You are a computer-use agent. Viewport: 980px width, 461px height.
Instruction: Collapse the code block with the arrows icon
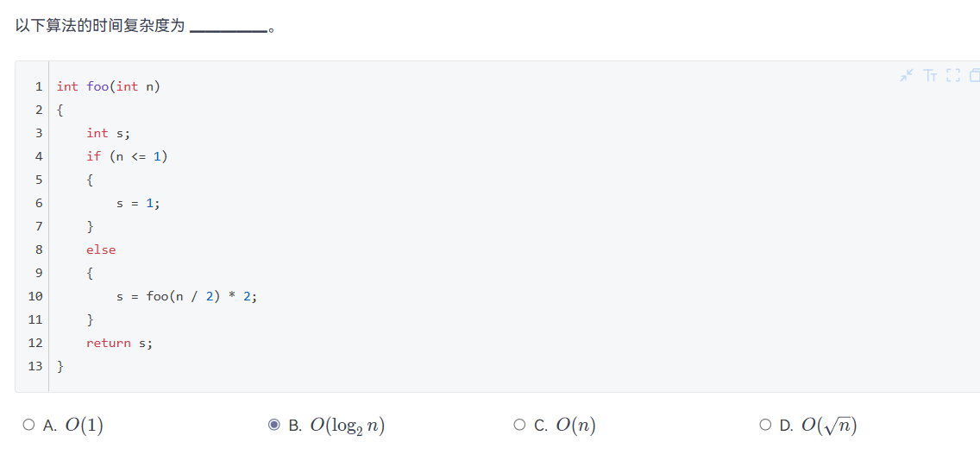tap(907, 76)
